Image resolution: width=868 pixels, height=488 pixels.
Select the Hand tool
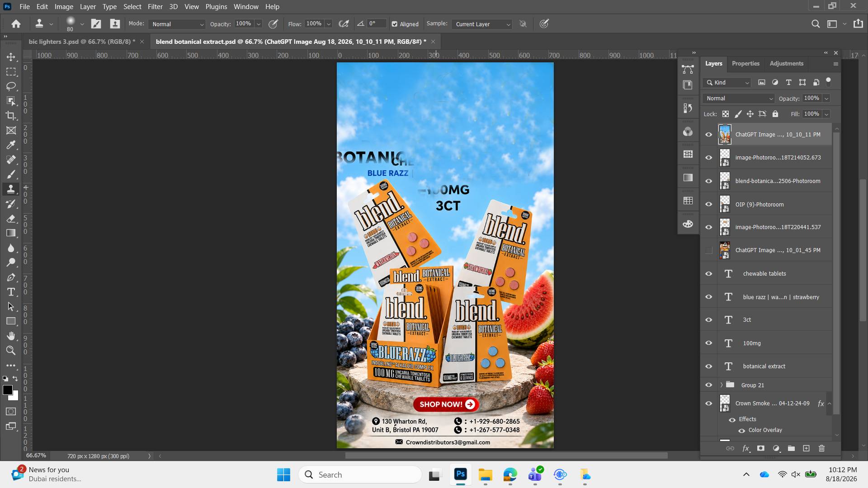11,336
